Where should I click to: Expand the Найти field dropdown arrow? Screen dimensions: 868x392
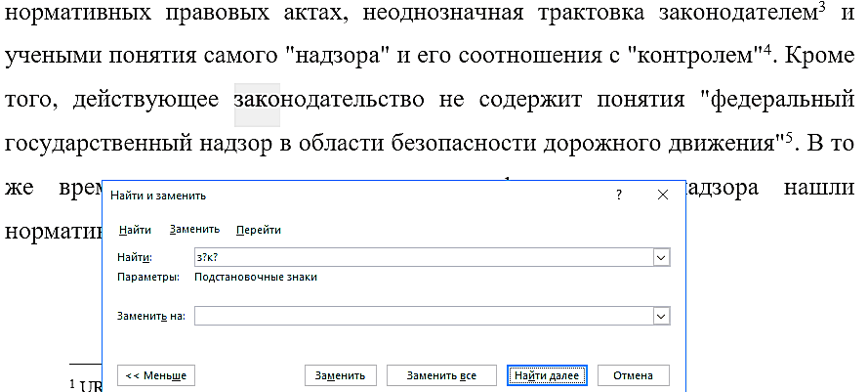coord(660,256)
